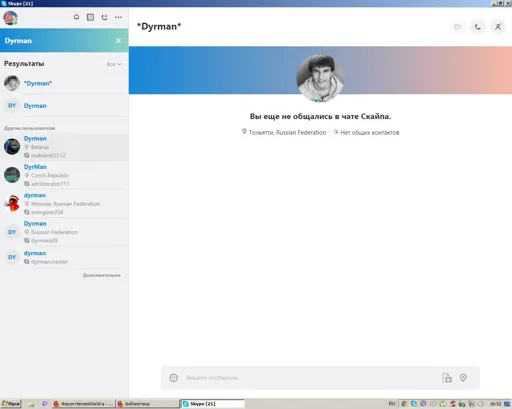Screen dimensions: 512x409
Task: Share location using the pin icon
Action: pos(463,378)
